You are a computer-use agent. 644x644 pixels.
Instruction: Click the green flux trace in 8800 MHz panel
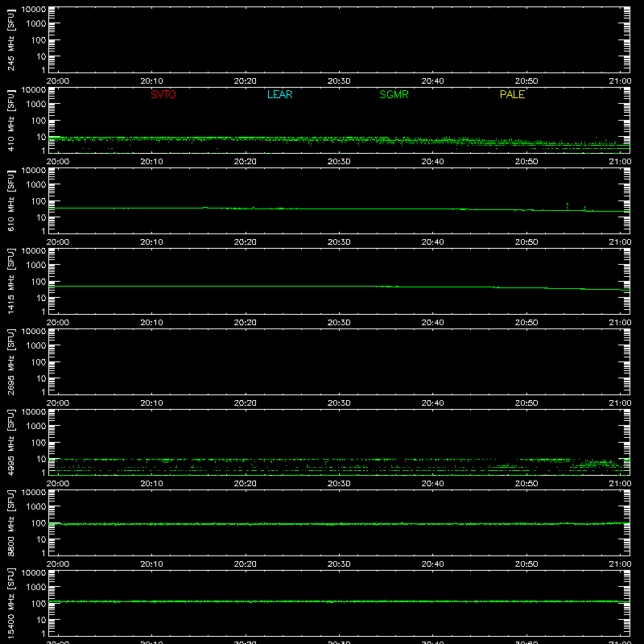[x=339, y=524]
